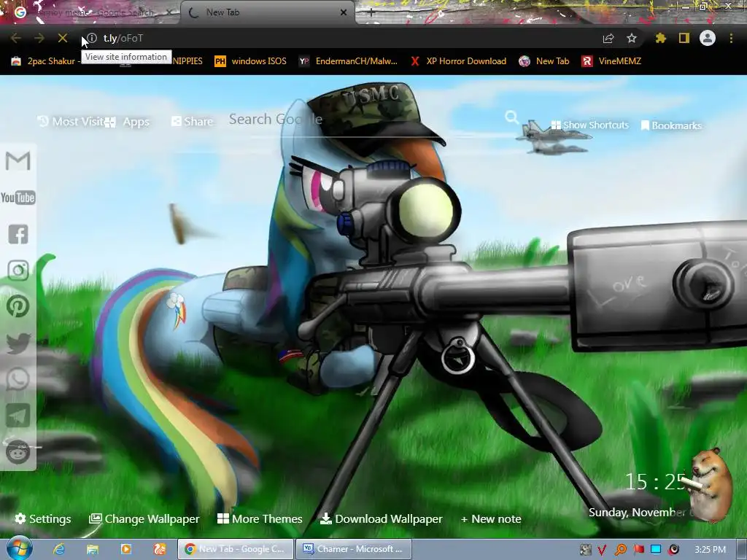Viewport: 747px width, 560px height.
Task: Open Action Center flag tray icon
Action: pyautogui.click(x=638, y=550)
